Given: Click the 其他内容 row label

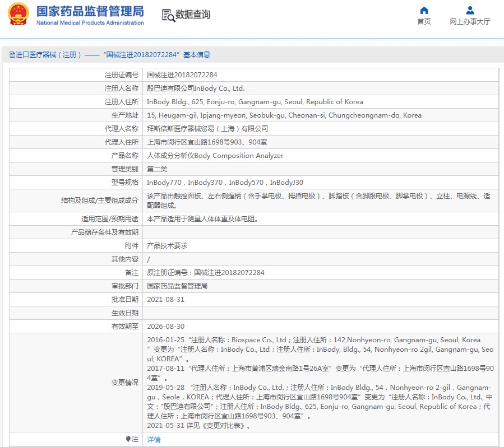Looking at the screenshot, I should pyautogui.click(x=124, y=259).
